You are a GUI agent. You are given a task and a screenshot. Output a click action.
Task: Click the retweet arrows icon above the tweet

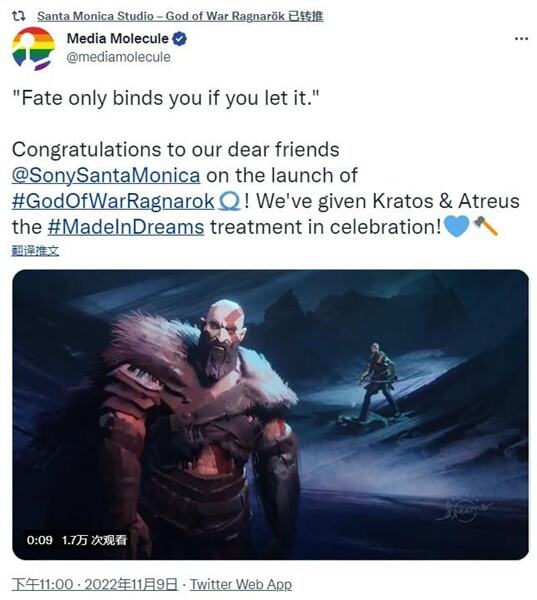pos(18,16)
